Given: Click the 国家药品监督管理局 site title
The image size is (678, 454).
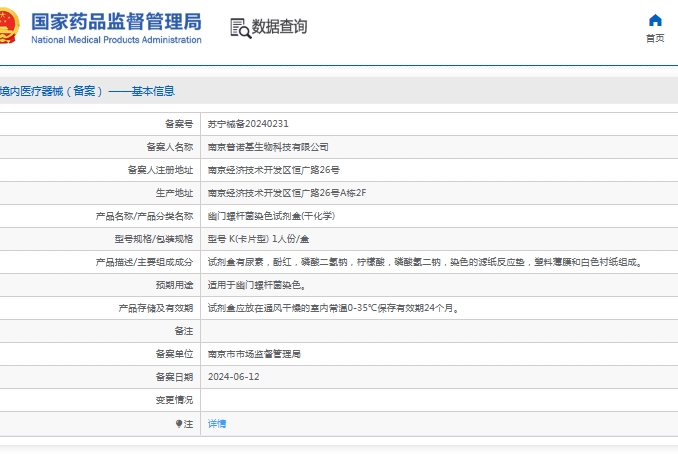Looking at the screenshot, I should 116,22.
